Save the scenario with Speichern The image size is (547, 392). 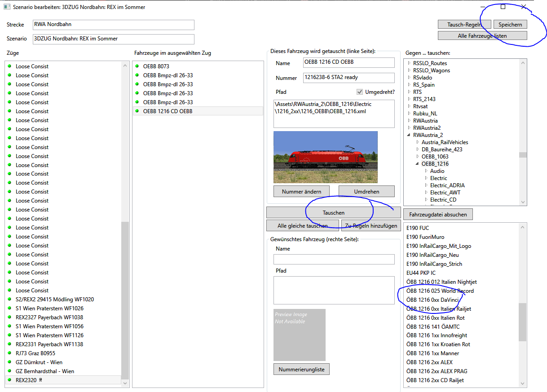click(510, 25)
